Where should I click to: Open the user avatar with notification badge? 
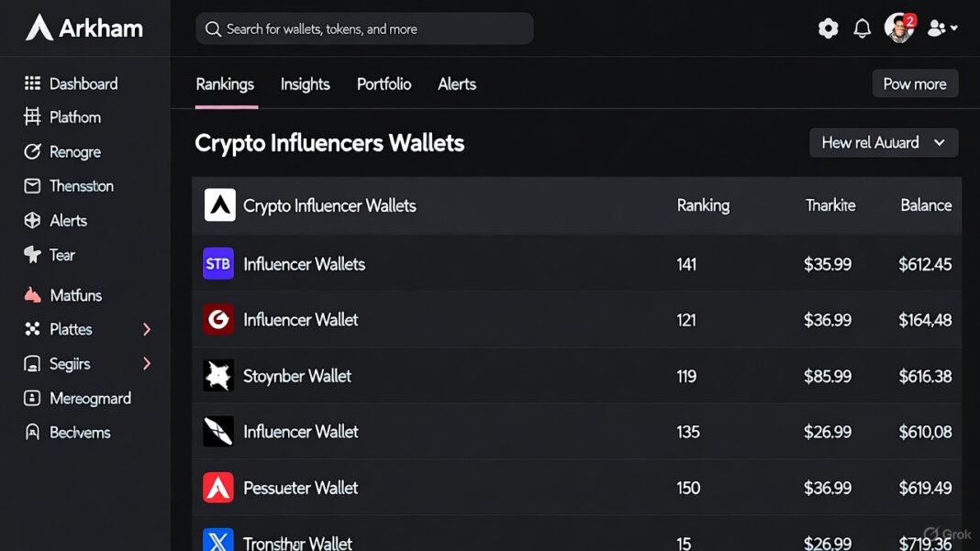click(x=899, y=28)
